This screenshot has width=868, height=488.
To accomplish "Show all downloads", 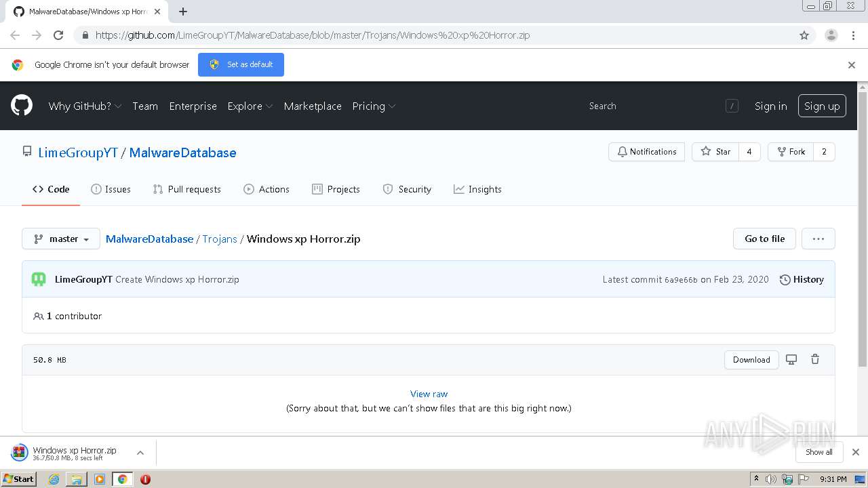I will (x=818, y=452).
